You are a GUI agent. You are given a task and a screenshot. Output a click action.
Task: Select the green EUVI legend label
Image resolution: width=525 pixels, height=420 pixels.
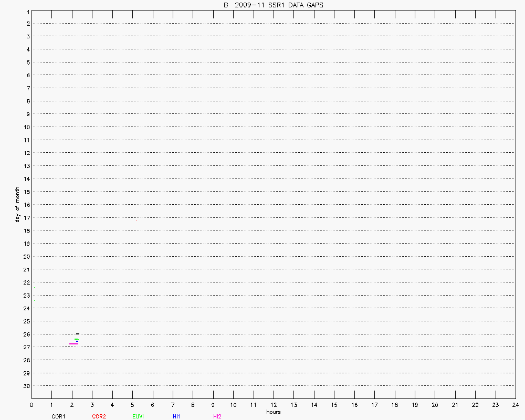pyautogui.click(x=138, y=416)
